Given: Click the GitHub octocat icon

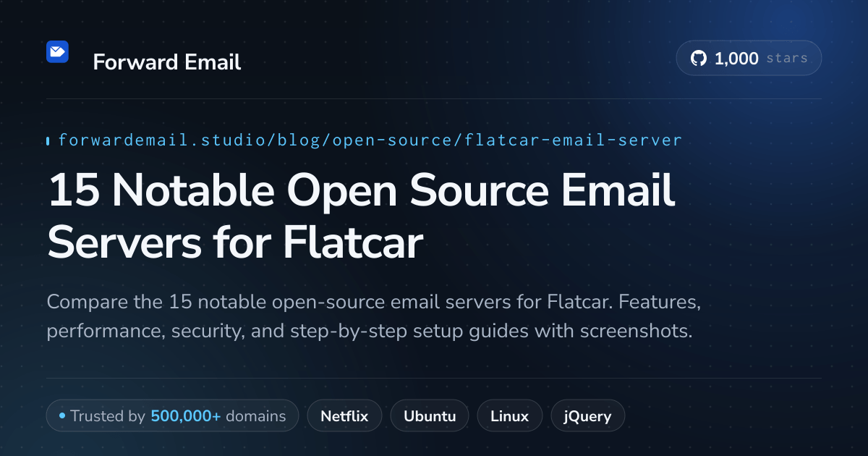Looking at the screenshot, I should pos(699,59).
